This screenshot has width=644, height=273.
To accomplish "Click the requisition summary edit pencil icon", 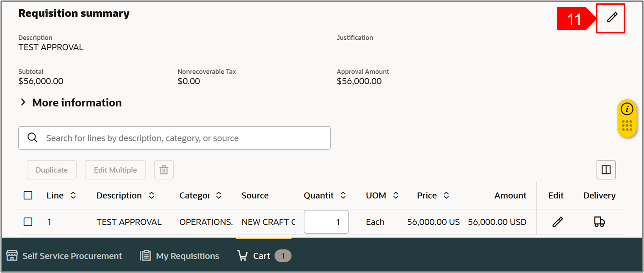I will pyautogui.click(x=612, y=17).
